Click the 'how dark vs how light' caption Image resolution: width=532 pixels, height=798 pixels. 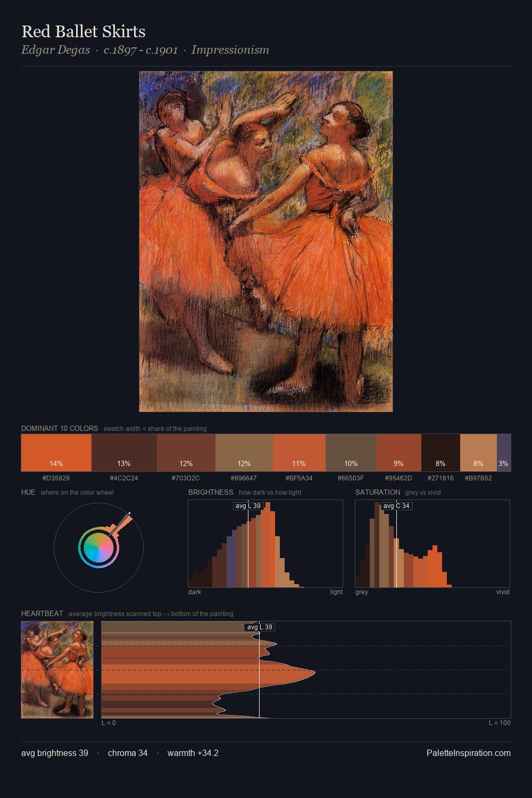tap(270, 493)
